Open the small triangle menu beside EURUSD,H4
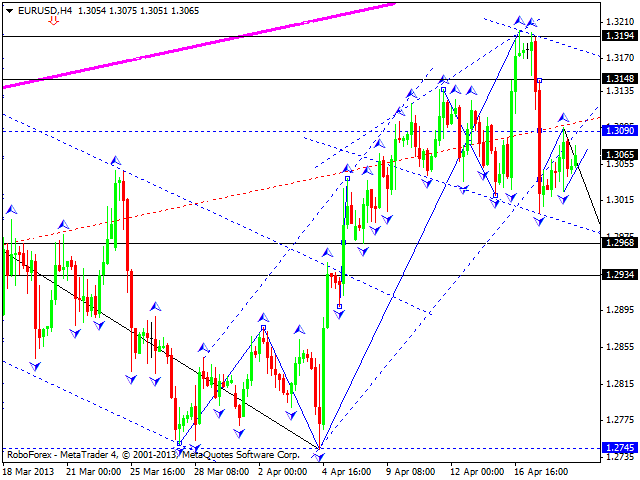Image resolution: width=640 pixels, height=480 pixels. [7, 8]
